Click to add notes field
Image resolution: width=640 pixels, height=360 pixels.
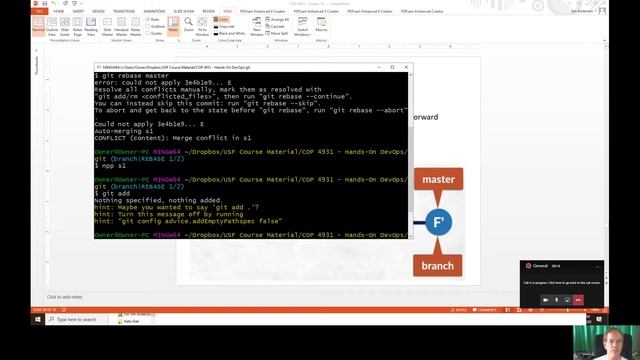click(x=64, y=297)
